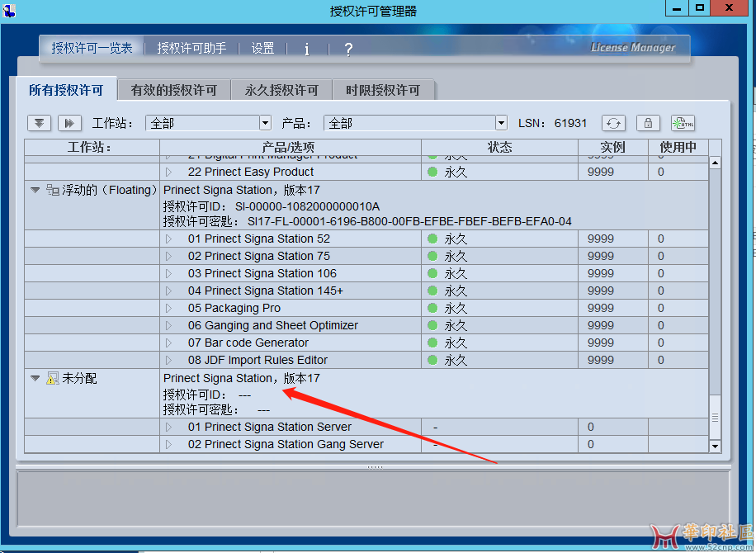Viewport: 756px width, 553px height.
Task: Sort by 工作站 column header
Action: tap(92, 147)
